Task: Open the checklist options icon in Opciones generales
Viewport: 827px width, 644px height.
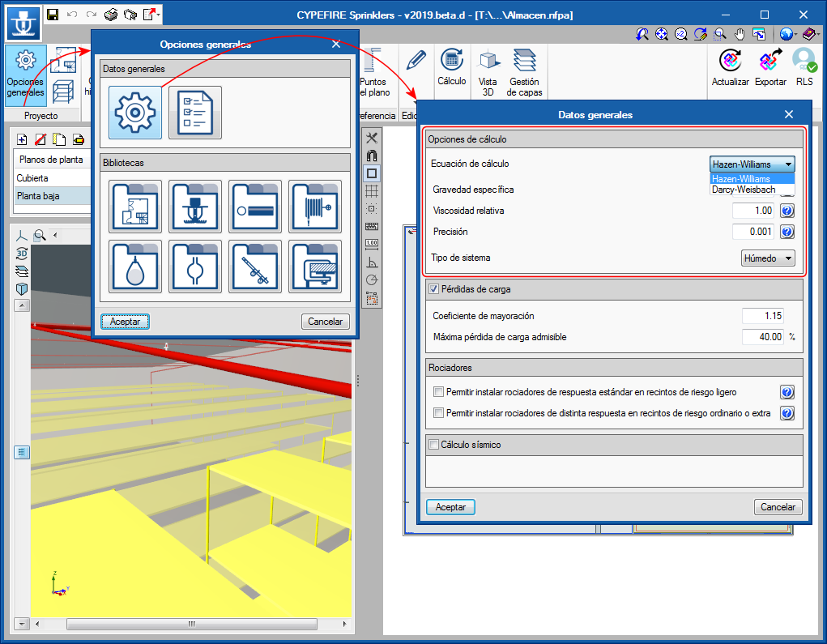Action: pos(195,113)
